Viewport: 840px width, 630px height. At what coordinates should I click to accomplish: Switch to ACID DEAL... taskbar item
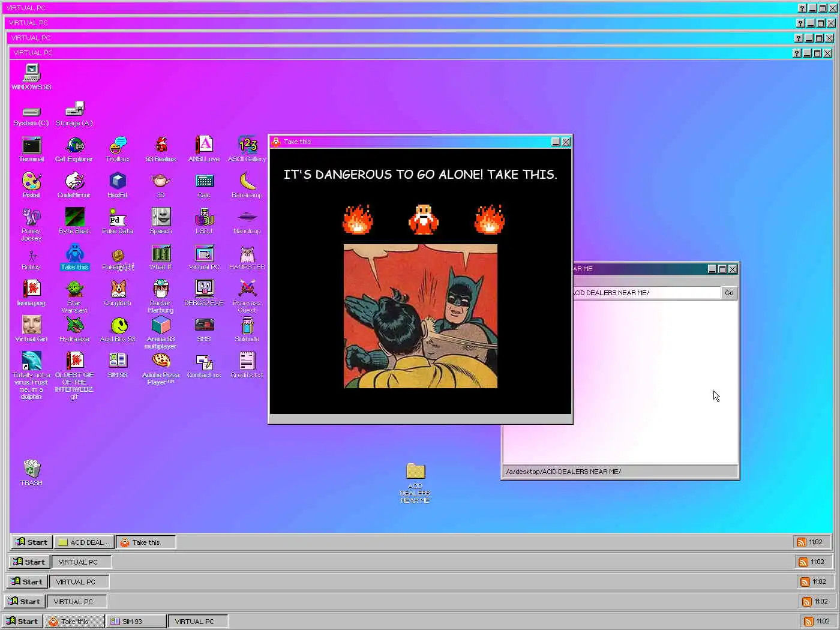point(85,542)
